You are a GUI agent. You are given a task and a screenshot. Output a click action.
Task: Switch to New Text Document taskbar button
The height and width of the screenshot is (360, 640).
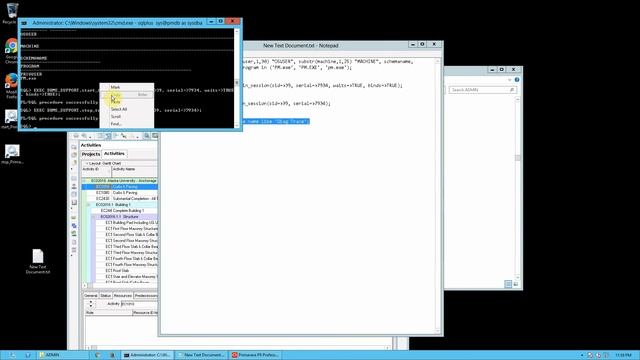(202, 355)
